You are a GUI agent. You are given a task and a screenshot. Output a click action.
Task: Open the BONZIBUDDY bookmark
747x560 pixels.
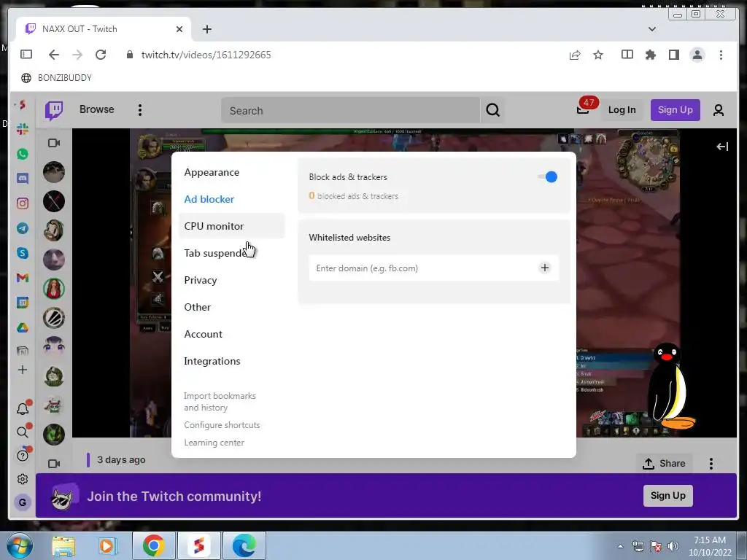coord(56,77)
